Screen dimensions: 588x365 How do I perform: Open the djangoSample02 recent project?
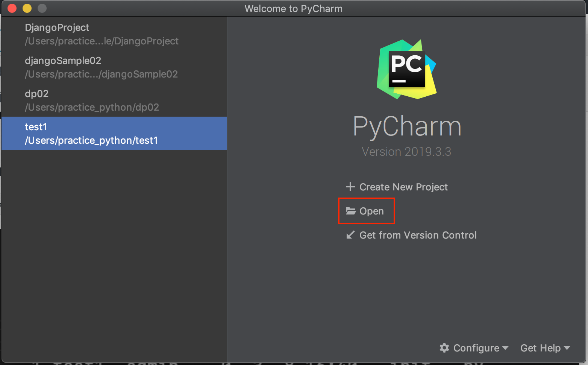point(114,67)
